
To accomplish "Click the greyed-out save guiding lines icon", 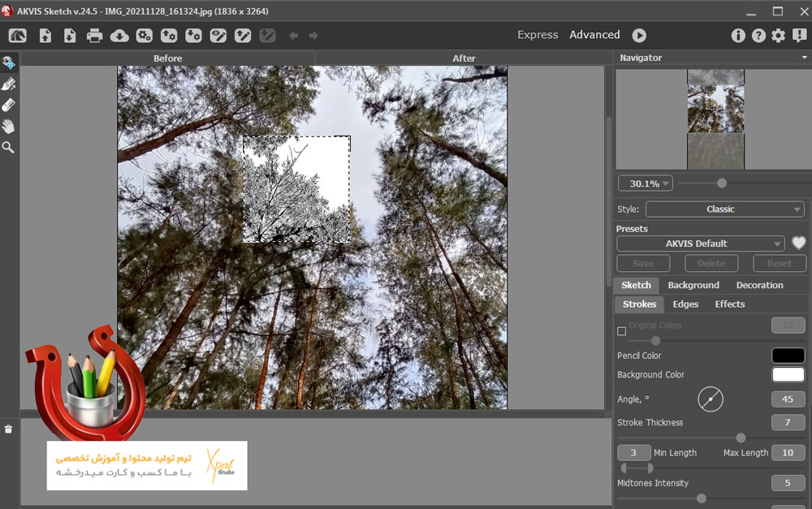I will 267,35.
